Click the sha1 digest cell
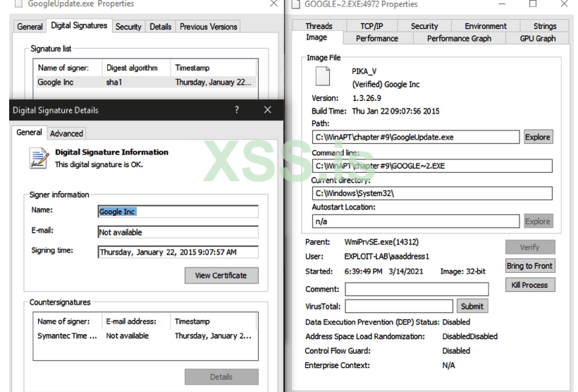Image resolution: width=578 pixels, height=392 pixels. click(114, 82)
